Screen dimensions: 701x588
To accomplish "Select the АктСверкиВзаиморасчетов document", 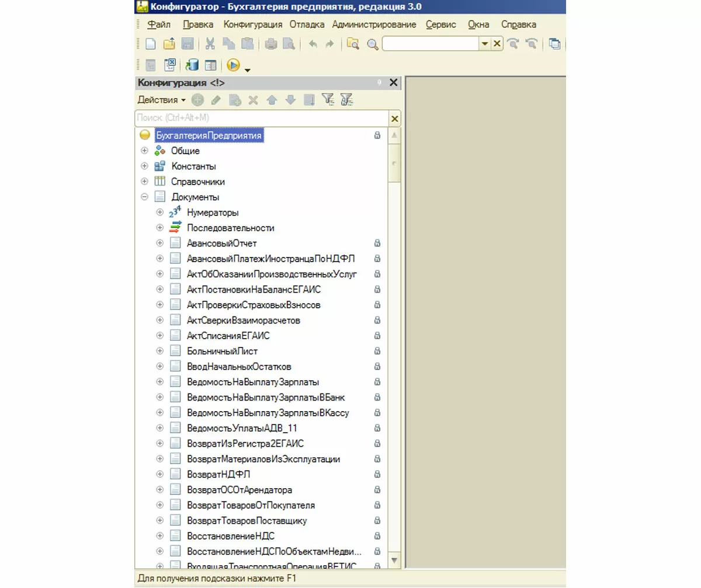I will tap(244, 320).
